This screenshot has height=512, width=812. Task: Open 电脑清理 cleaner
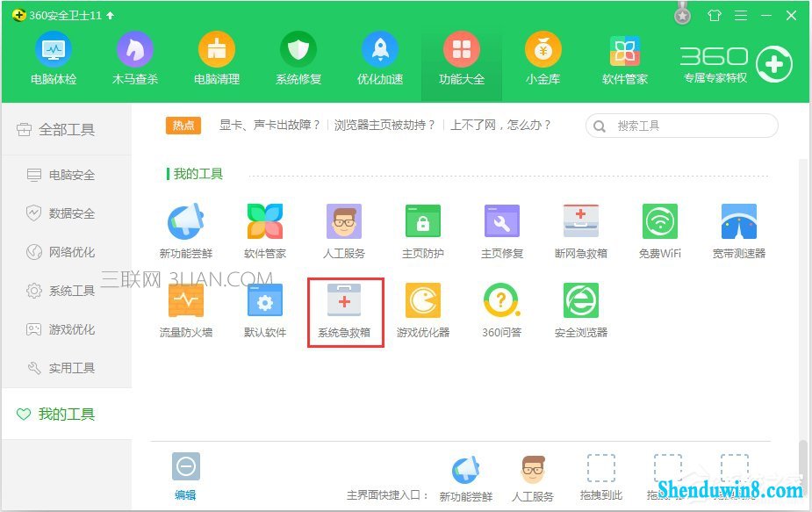click(217, 59)
